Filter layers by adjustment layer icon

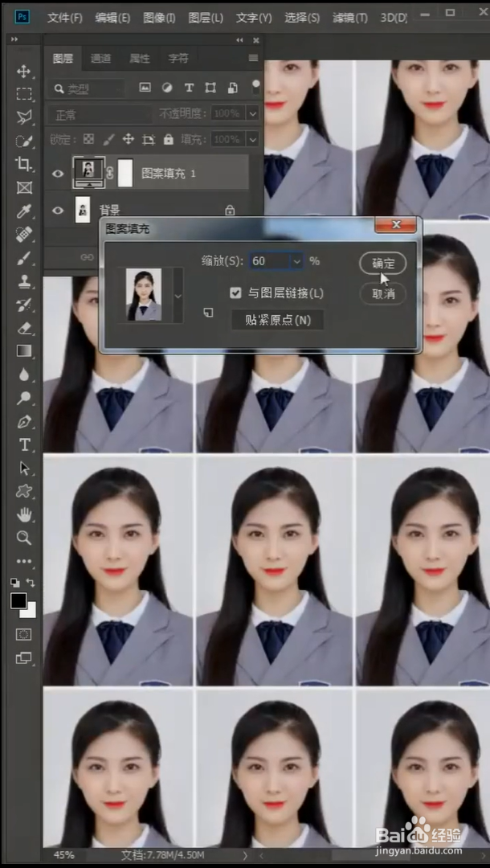pyautogui.click(x=166, y=88)
